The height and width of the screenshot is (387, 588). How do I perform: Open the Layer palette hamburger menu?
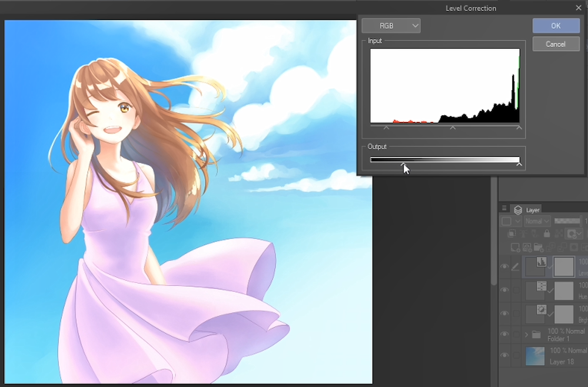click(504, 208)
